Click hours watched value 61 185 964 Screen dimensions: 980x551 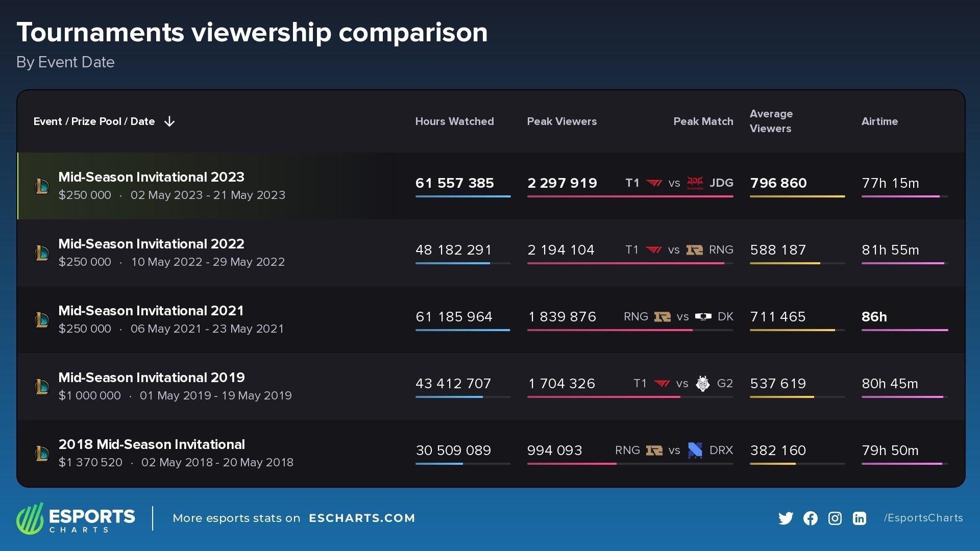tap(454, 317)
